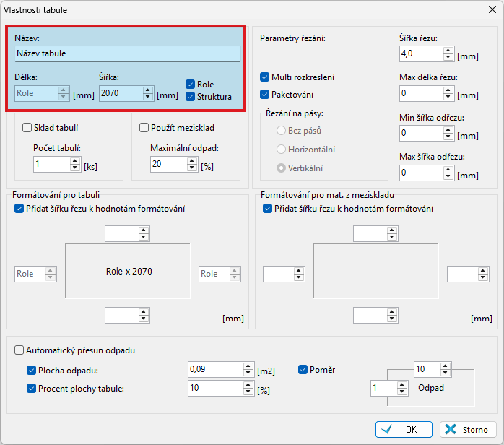Cancel with the Storno button
This screenshot has height=445, width=504.
click(x=468, y=429)
